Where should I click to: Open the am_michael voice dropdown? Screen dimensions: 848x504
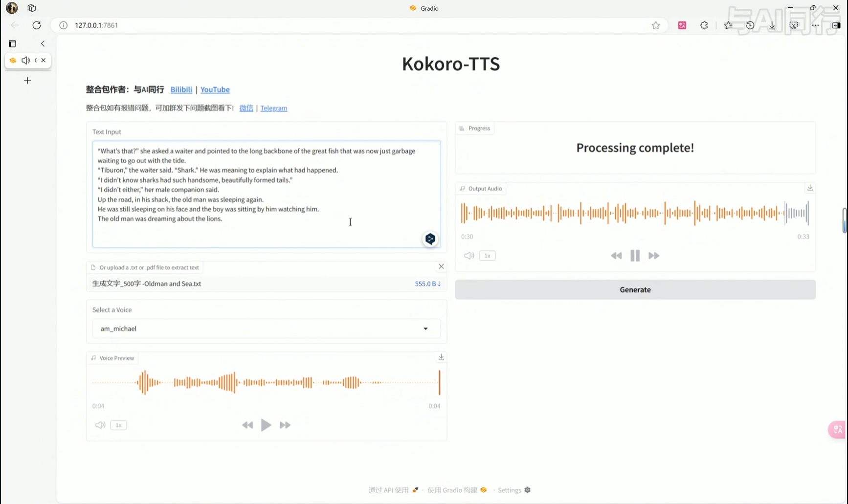tap(266, 329)
